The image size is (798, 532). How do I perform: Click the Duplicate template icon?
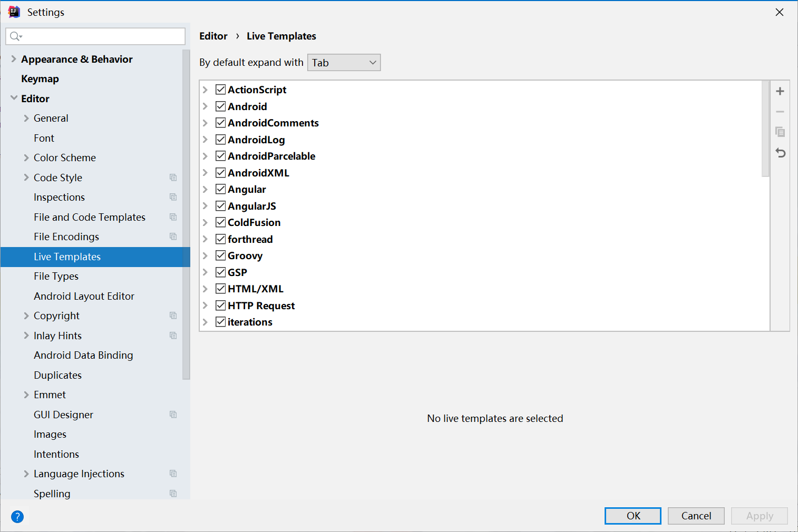[780, 132]
